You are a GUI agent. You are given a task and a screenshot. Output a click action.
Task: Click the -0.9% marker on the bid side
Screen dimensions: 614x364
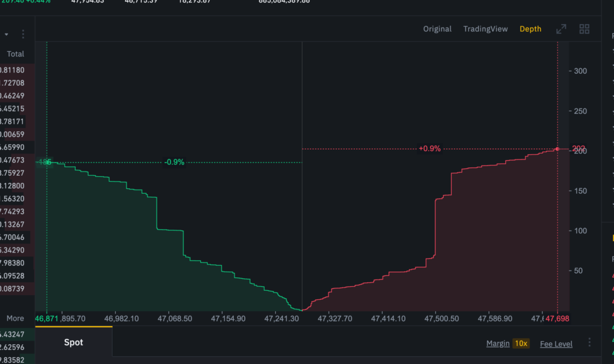click(x=174, y=162)
